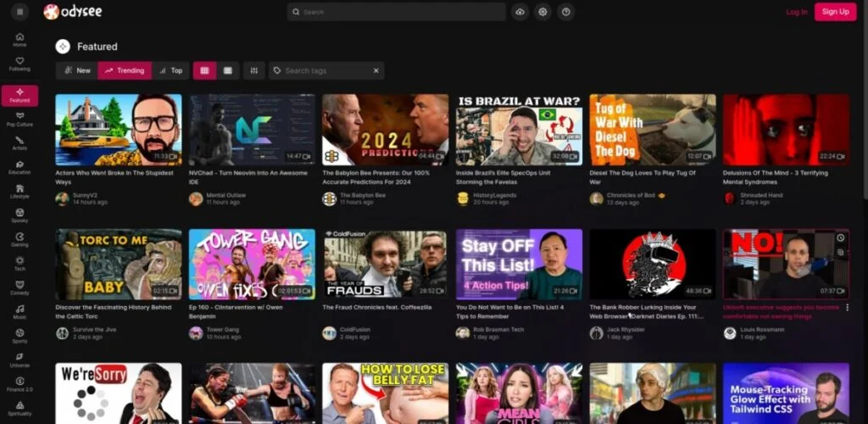Image resolution: width=868 pixels, height=424 pixels.
Task: Open The Fraud Chronicles thumbnail
Action: click(386, 264)
